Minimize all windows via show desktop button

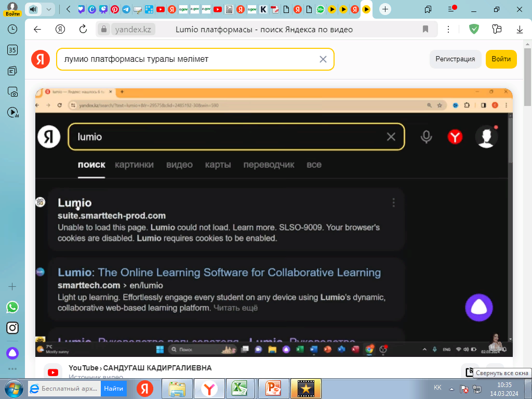click(529, 389)
